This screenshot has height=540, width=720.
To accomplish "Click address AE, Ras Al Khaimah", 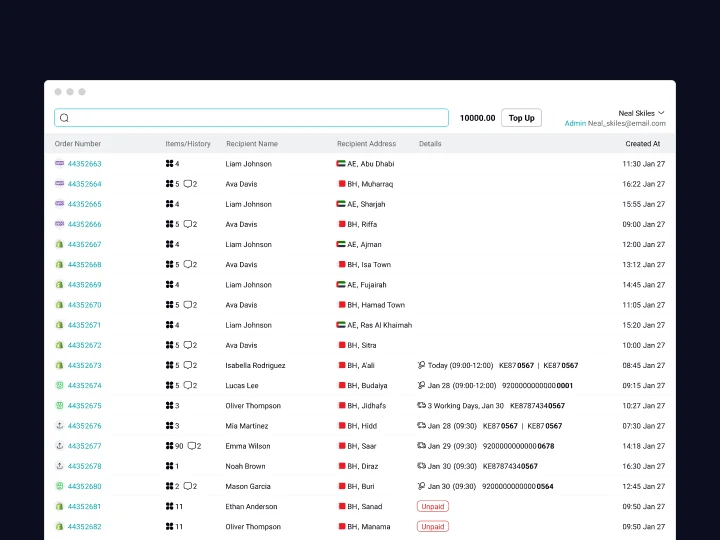I will tap(379, 325).
